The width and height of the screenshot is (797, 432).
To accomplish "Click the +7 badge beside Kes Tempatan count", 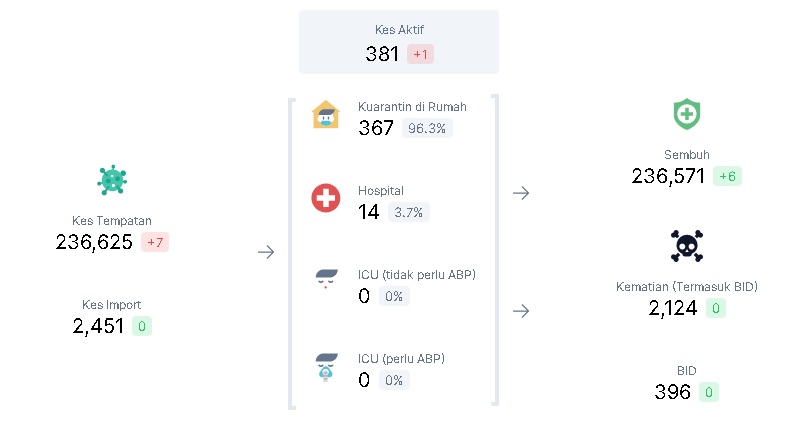I will [155, 242].
